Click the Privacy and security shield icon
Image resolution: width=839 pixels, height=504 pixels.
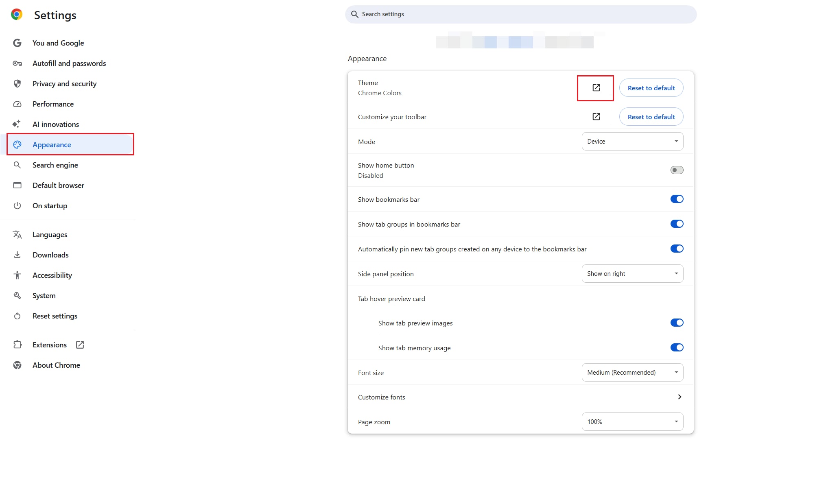(x=17, y=84)
